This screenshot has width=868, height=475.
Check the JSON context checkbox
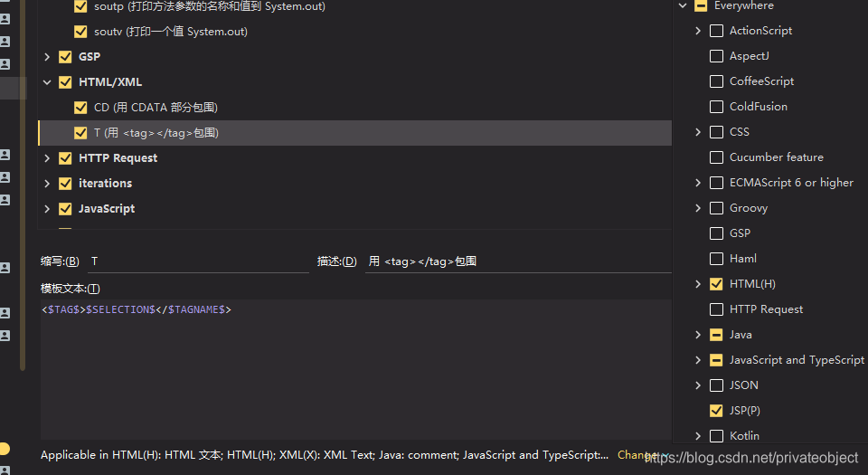[716, 385]
